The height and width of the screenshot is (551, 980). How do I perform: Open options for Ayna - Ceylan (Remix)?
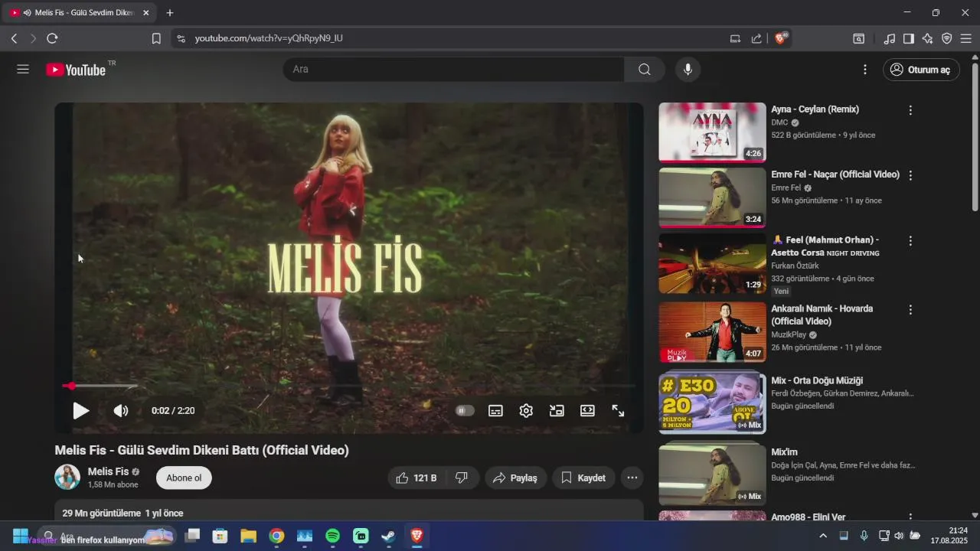(910, 110)
